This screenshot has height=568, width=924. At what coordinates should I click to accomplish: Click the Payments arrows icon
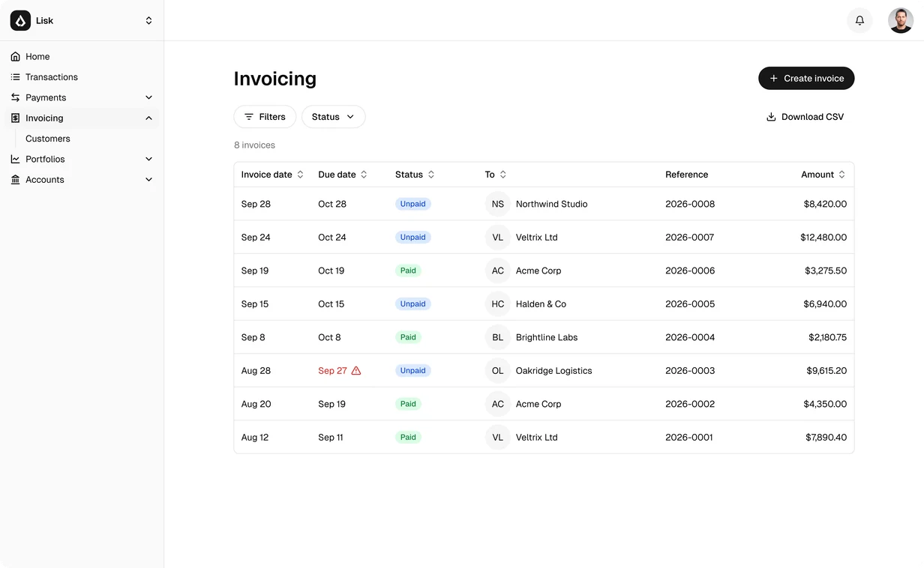[x=15, y=97]
